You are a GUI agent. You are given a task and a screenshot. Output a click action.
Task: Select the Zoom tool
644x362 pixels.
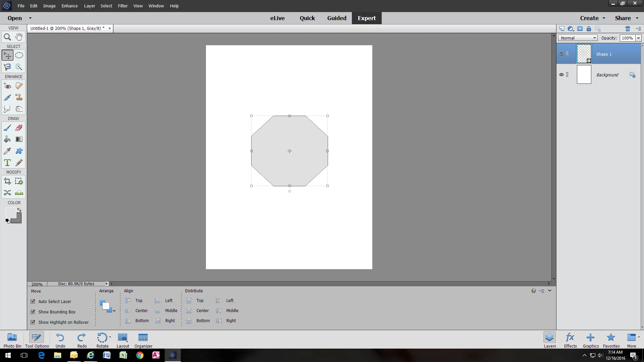[7, 37]
